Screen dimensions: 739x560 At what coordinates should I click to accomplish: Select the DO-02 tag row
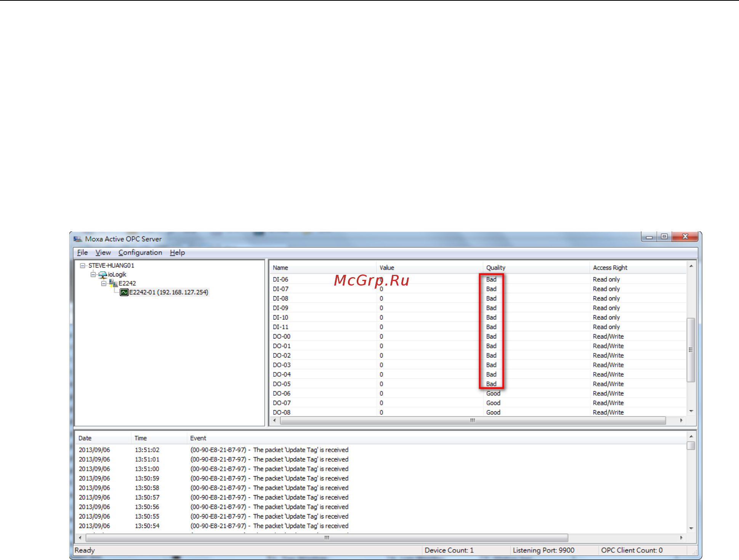(478, 355)
